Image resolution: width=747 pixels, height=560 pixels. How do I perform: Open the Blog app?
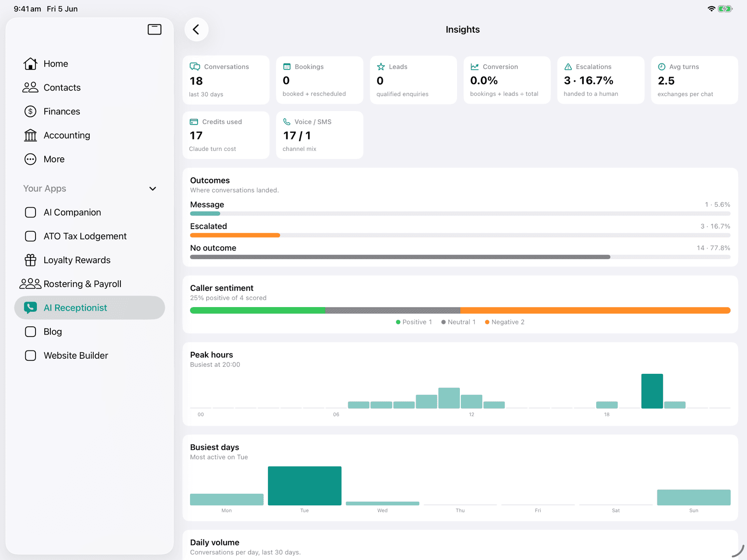(x=90, y=332)
